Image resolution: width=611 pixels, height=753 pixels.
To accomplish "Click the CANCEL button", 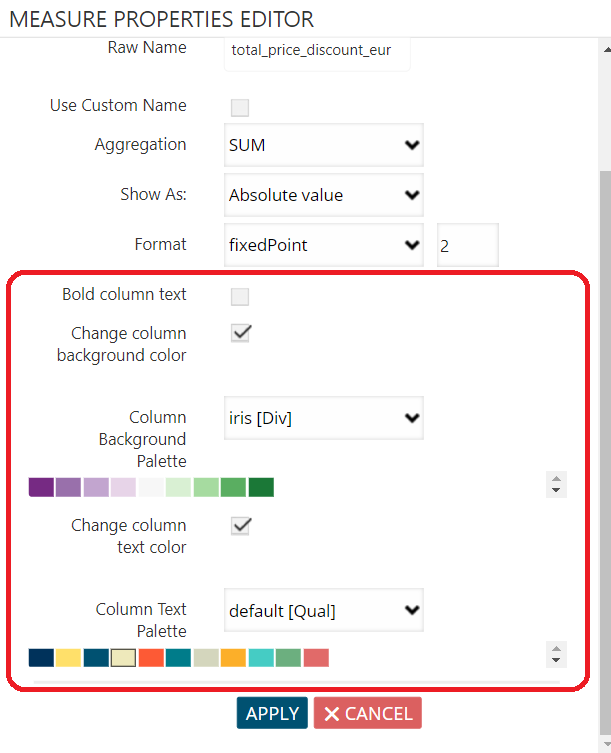I will click(368, 713).
